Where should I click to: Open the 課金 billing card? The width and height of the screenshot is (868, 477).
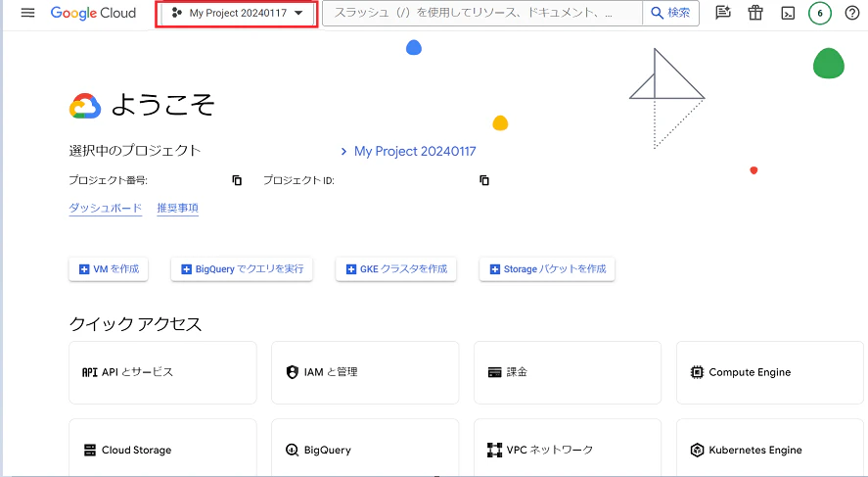tap(568, 372)
